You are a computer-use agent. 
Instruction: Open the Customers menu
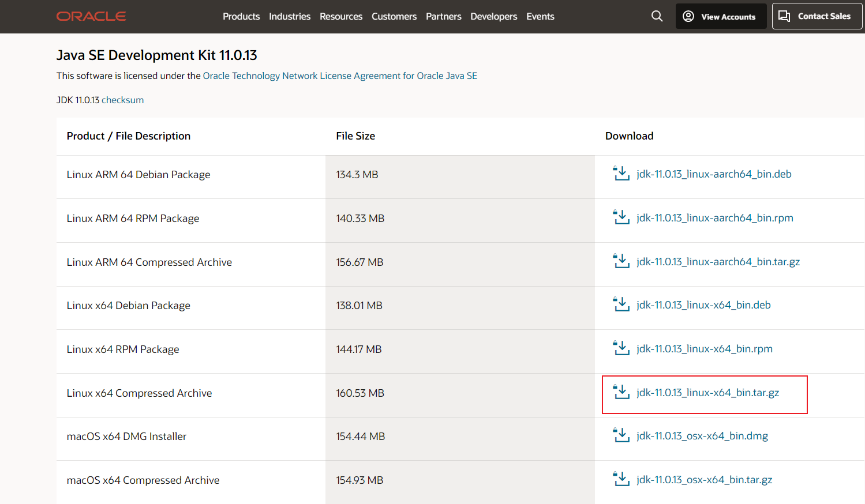coord(394,16)
